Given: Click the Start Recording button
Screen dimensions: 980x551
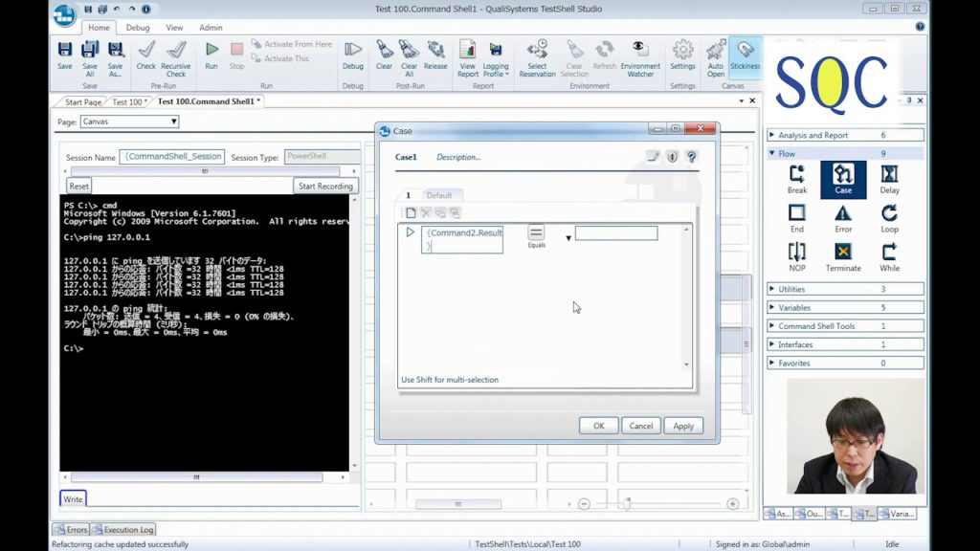Looking at the screenshot, I should pos(325,187).
